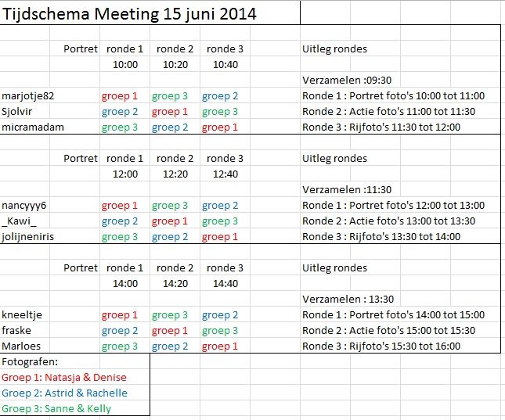Select the _Kawi_ name cell
Viewport: 505px width, 420px height.
pos(19,221)
